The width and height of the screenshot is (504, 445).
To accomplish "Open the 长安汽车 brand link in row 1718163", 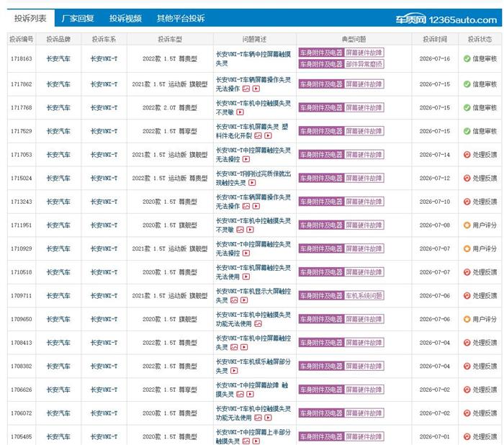I will coord(58,58).
